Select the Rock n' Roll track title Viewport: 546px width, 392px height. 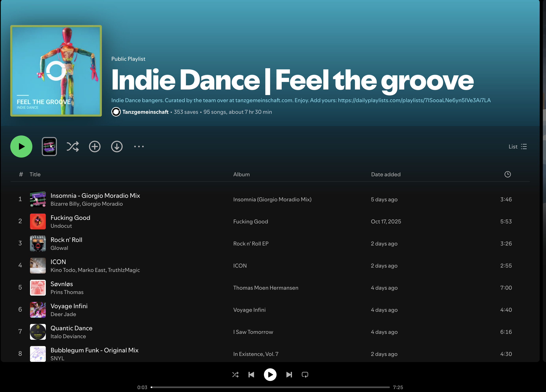click(x=67, y=240)
